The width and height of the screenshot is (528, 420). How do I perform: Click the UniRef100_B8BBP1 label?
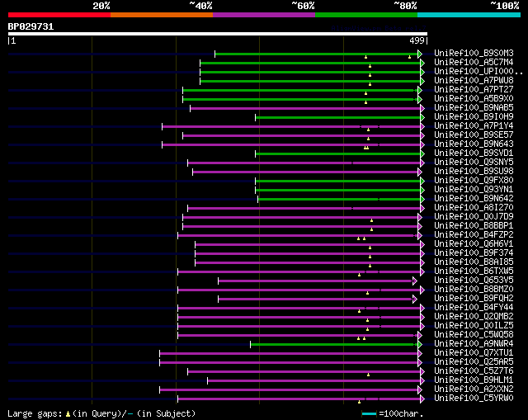[x=474, y=225]
